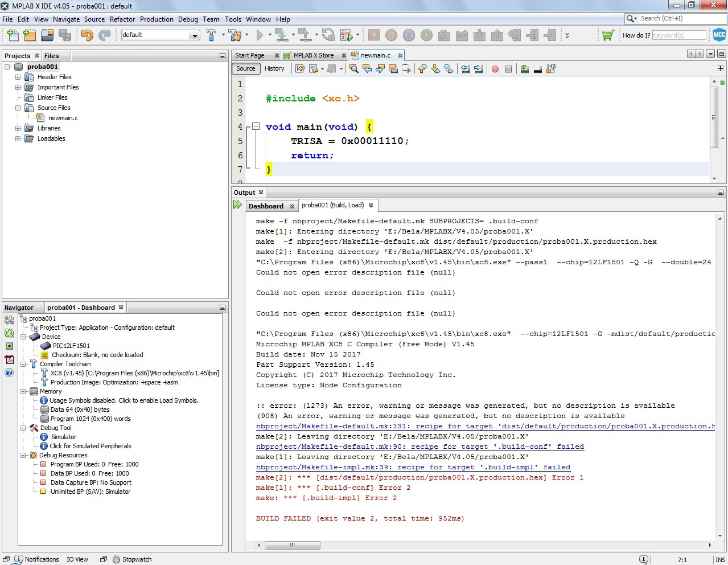Screen dimensions: 728x565
Task: Click the Undo arrow icon
Action: tap(87, 35)
